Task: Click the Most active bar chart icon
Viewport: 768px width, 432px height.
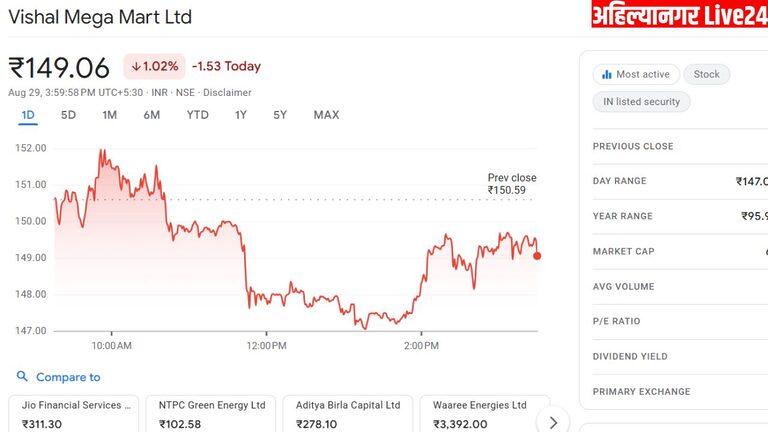Action: [605, 74]
